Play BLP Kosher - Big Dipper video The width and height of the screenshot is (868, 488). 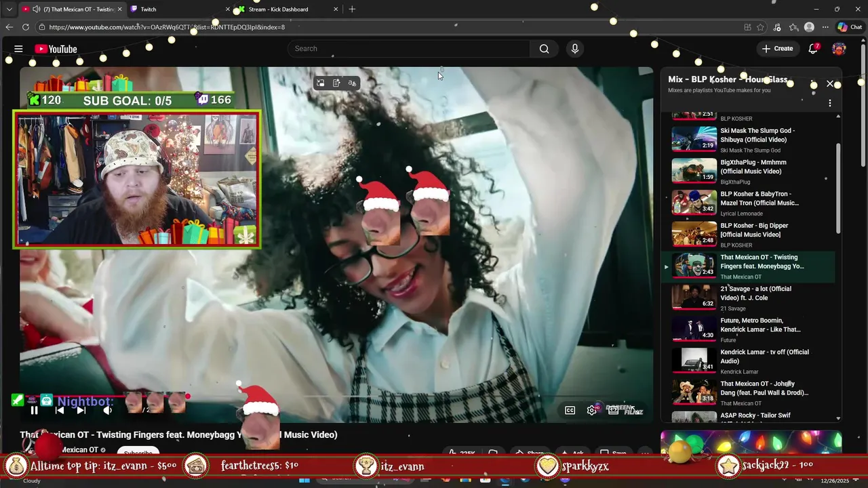pyautogui.click(x=749, y=235)
